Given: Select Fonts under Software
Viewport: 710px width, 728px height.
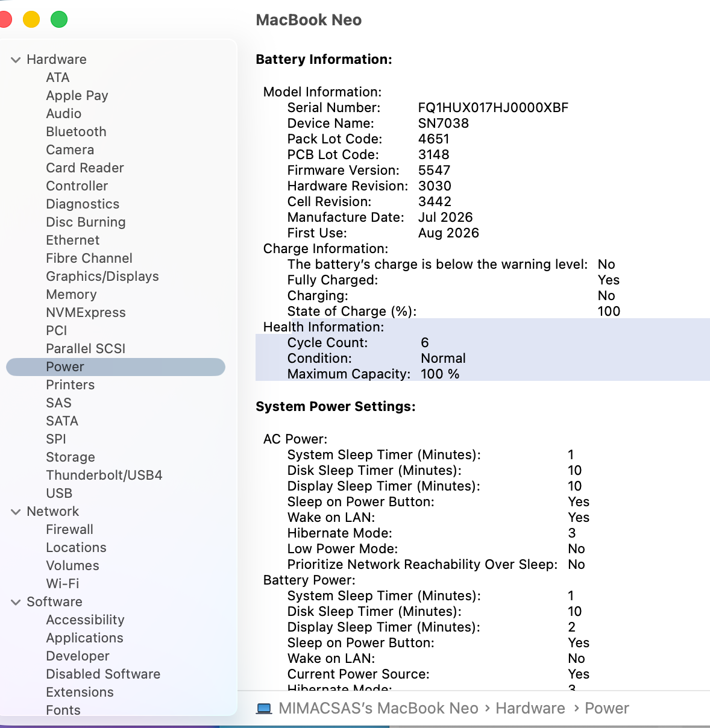Looking at the screenshot, I should [63, 711].
